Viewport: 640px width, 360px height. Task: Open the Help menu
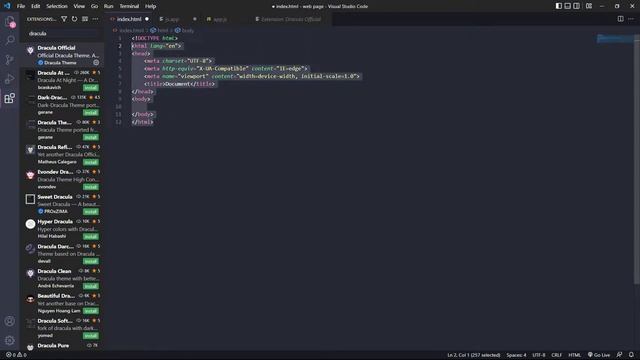(151, 6)
